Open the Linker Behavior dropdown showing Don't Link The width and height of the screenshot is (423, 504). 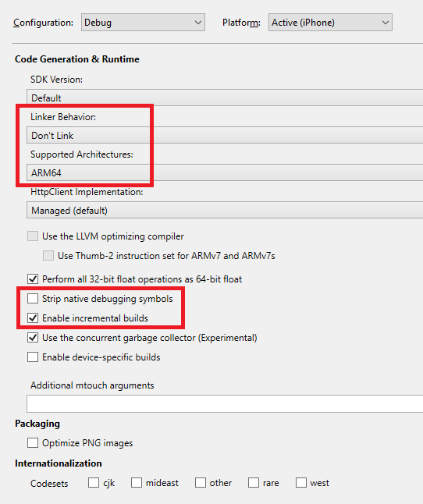tap(225, 135)
